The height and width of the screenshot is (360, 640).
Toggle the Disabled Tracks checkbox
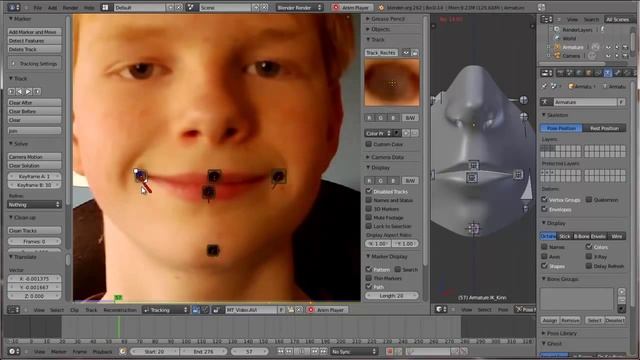point(369,191)
